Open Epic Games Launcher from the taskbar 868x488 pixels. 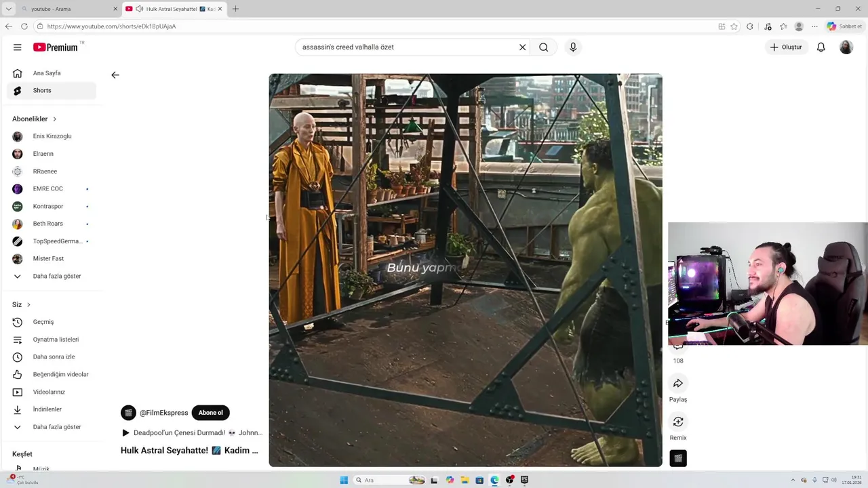(x=524, y=480)
